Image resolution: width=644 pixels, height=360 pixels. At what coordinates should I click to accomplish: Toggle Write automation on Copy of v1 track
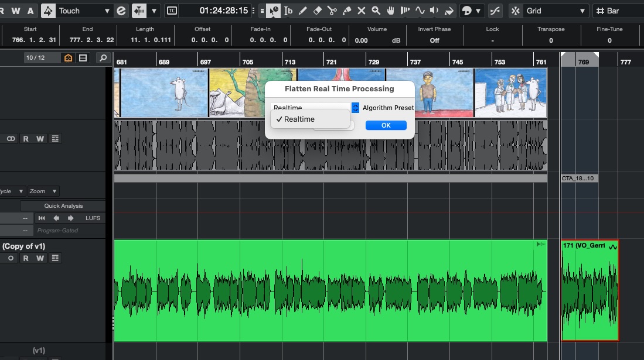pyautogui.click(x=40, y=258)
